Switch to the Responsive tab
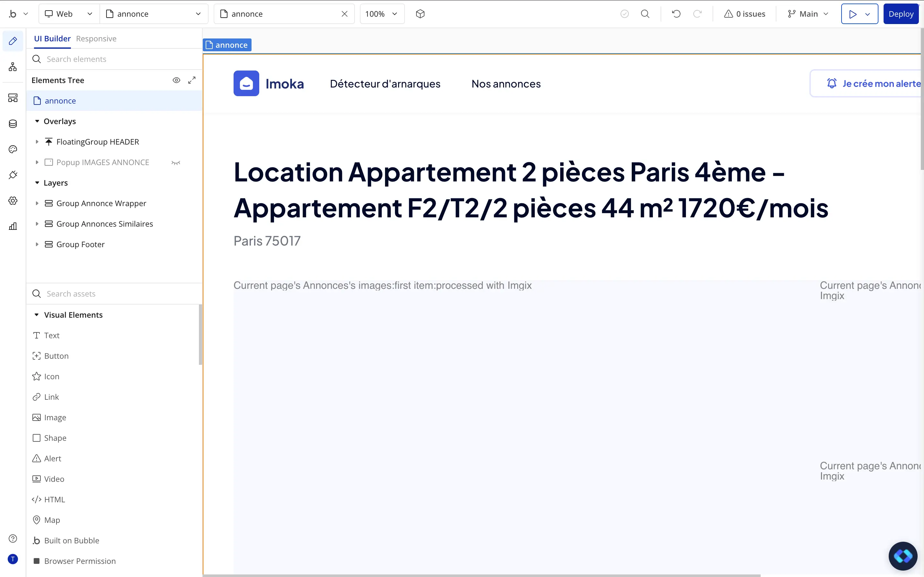This screenshot has width=924, height=577. click(96, 38)
